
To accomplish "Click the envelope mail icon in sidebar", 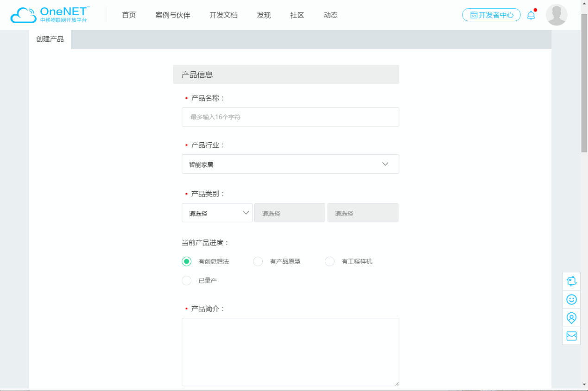I will coord(571,335).
